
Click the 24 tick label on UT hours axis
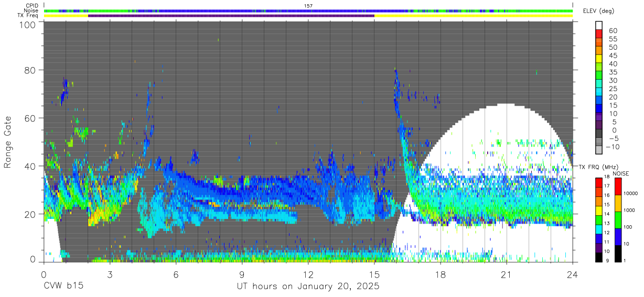(572, 274)
